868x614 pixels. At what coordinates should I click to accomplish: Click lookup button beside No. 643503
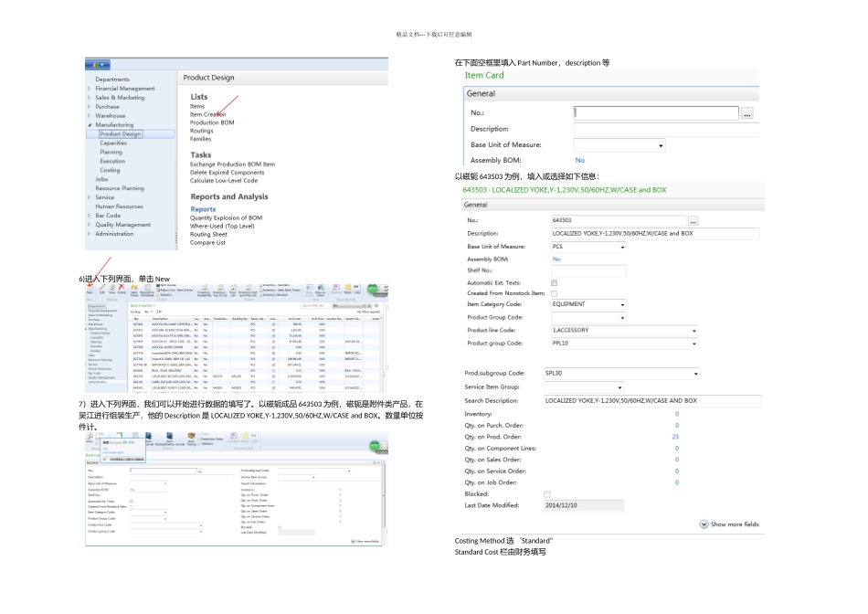(x=693, y=221)
